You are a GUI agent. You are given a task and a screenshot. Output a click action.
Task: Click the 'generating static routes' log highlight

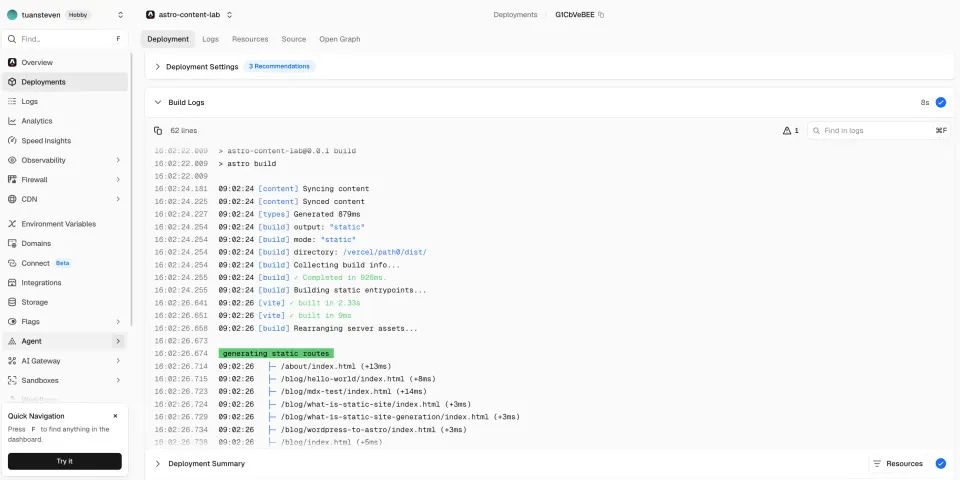click(x=276, y=354)
